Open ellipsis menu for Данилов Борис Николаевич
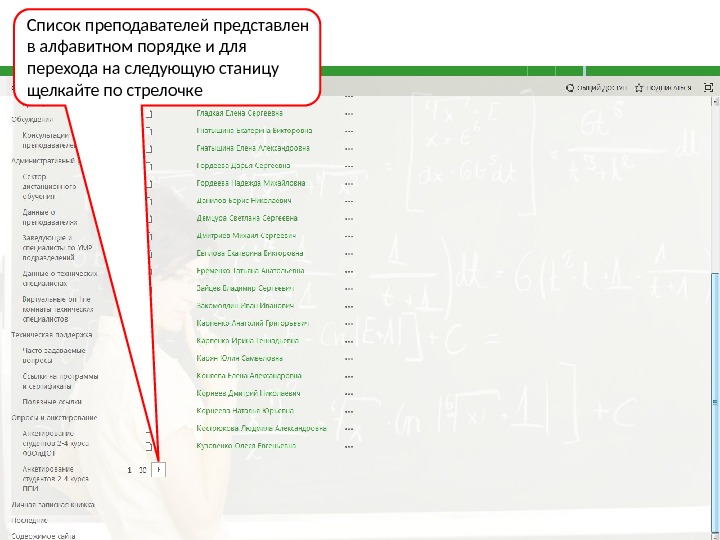The image size is (720, 540). (349, 201)
